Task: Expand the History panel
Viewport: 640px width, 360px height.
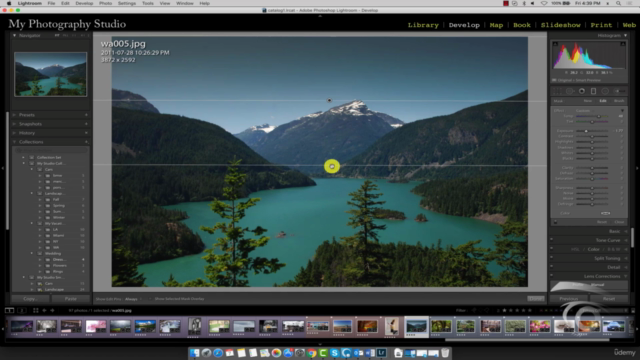Action: coord(14,133)
